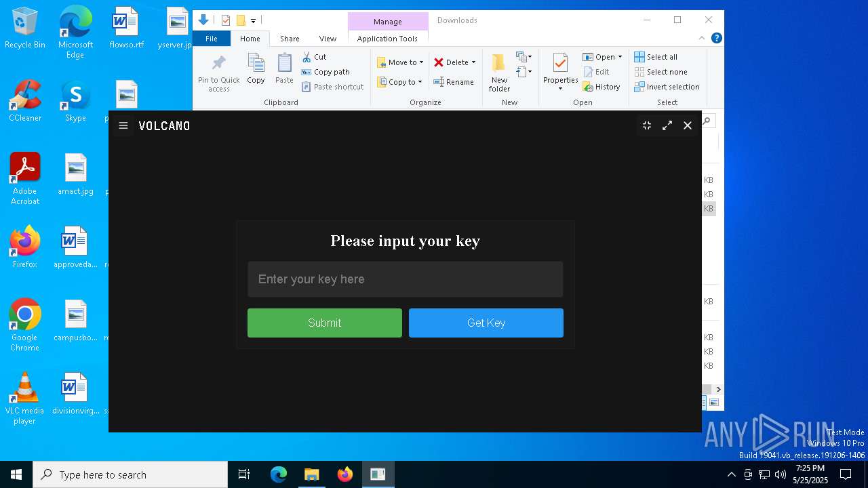Click the Properties icon in ribbon
Screen dimensions: 868x488
[x=560, y=64]
